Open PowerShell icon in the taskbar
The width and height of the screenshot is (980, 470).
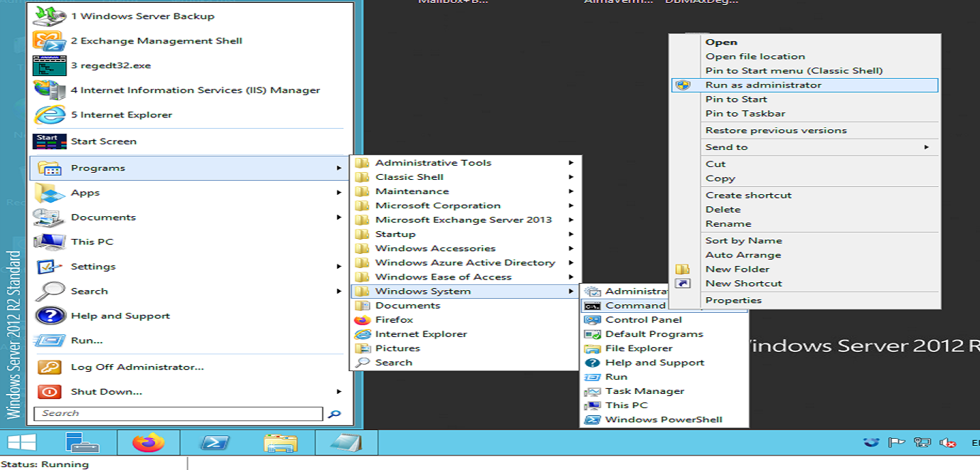tap(213, 443)
